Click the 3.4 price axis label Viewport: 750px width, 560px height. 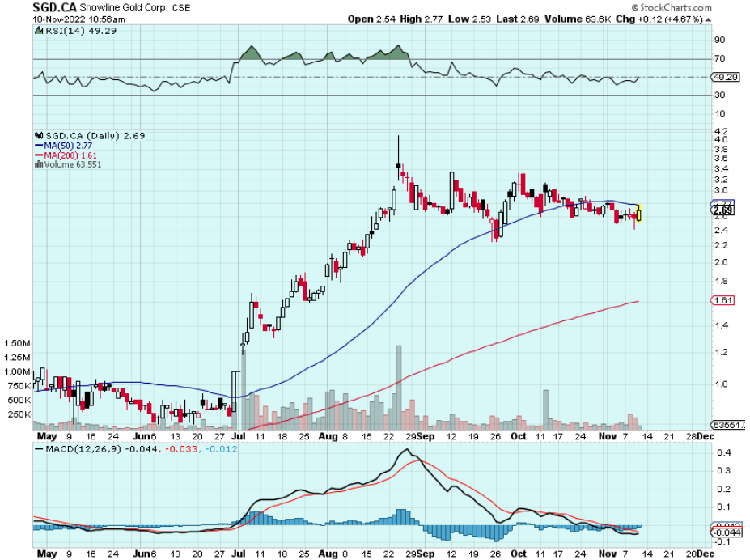[x=721, y=168]
